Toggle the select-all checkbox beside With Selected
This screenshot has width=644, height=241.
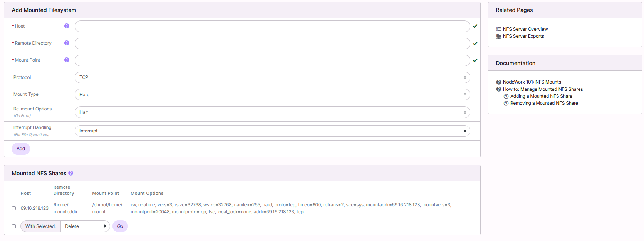click(x=14, y=226)
